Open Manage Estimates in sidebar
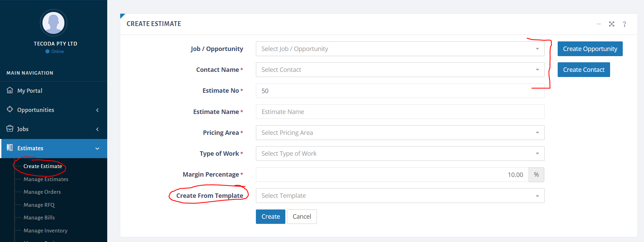The height and width of the screenshot is (242, 644). pos(46,179)
